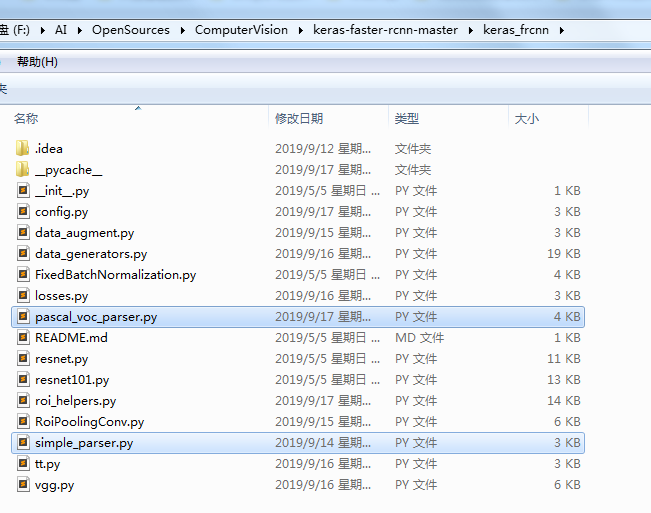Select the resnet101.py file name
The image size is (651, 513).
72,380
